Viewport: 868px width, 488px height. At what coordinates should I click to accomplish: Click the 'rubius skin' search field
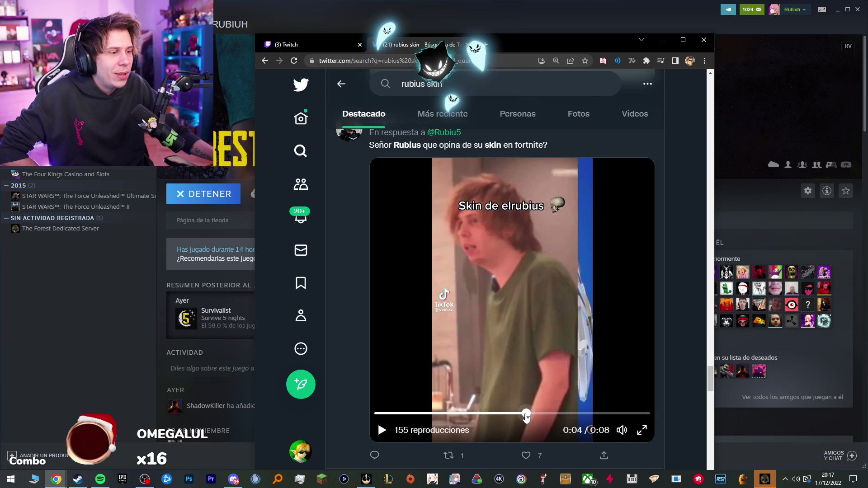(x=495, y=84)
